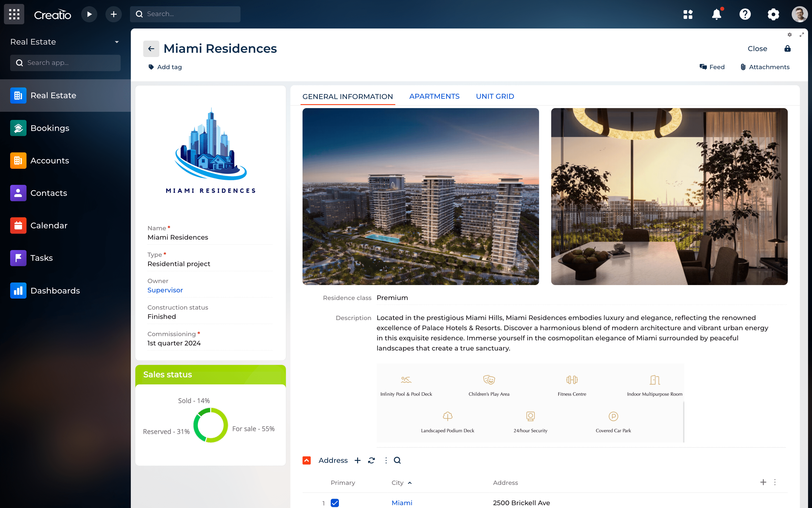Viewport: 812px width, 508px height.
Task: Click the global Search field
Action: point(185,14)
